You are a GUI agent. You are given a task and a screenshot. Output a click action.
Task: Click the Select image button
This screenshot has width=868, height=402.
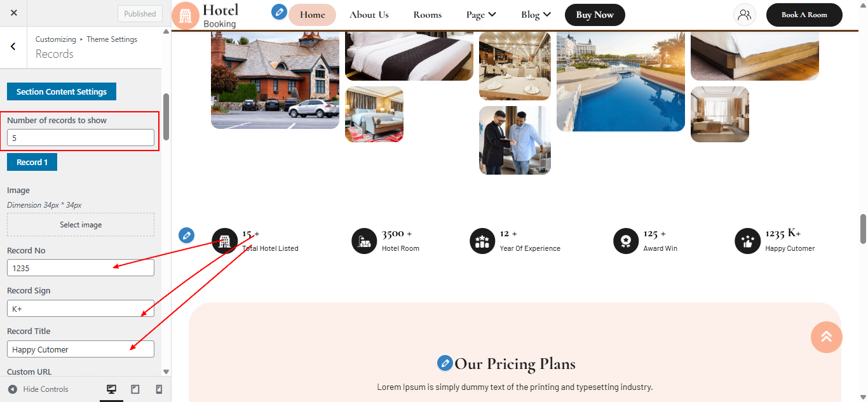(81, 225)
